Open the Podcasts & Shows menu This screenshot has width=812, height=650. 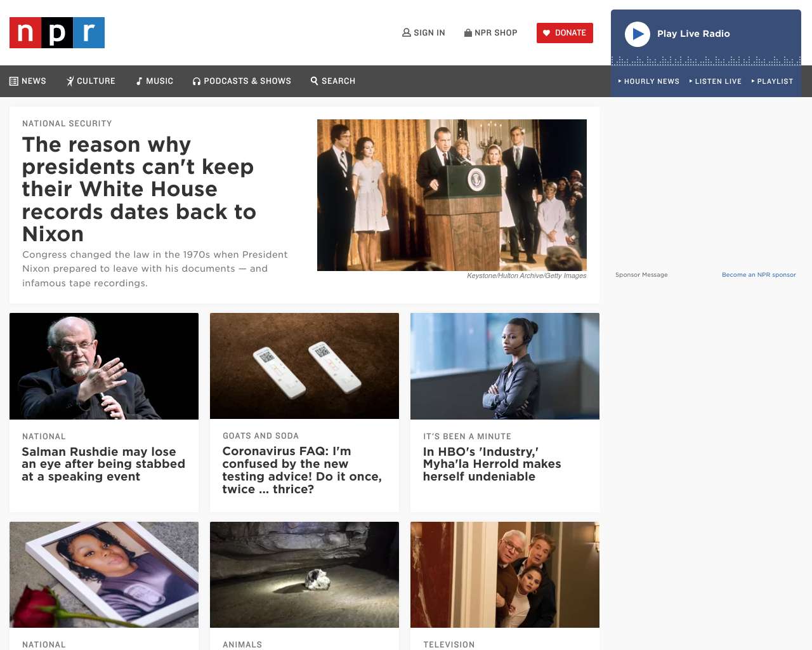pos(242,81)
